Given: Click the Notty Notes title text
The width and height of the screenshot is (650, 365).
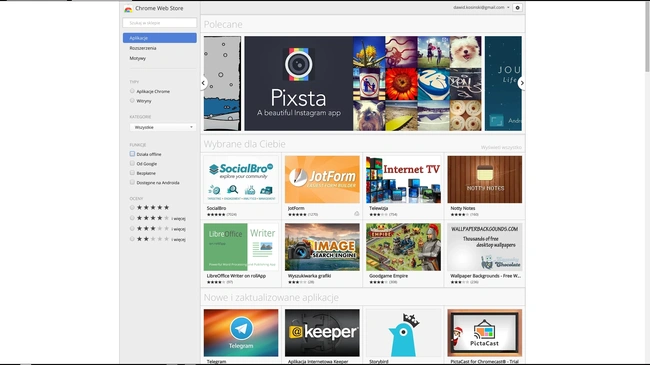Looking at the screenshot, I should coord(463,208).
